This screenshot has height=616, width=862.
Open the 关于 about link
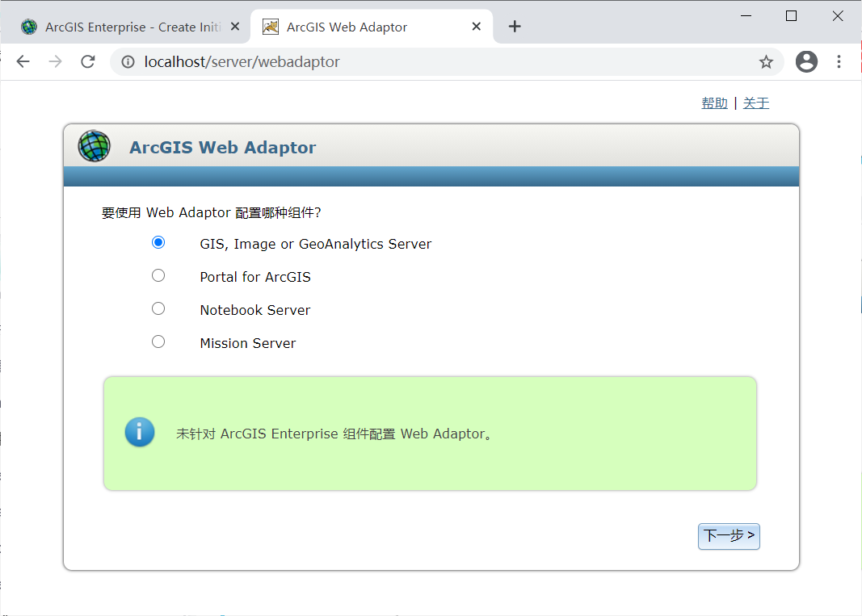pos(756,103)
